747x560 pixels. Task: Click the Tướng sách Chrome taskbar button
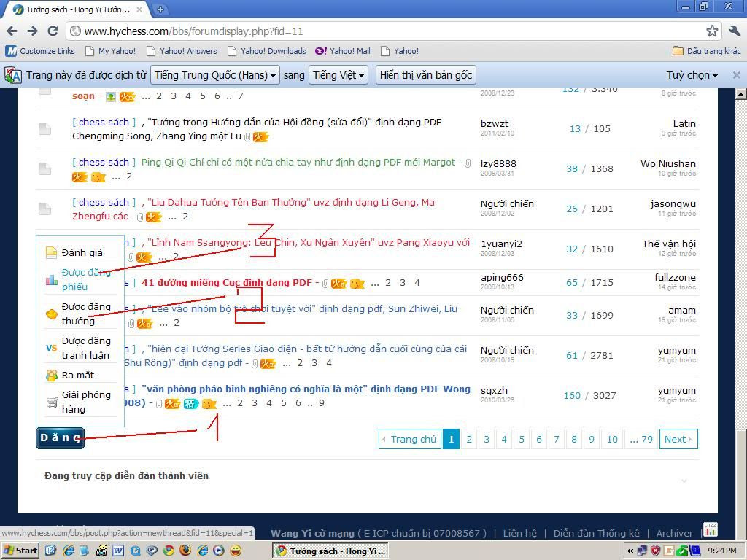tap(331, 551)
